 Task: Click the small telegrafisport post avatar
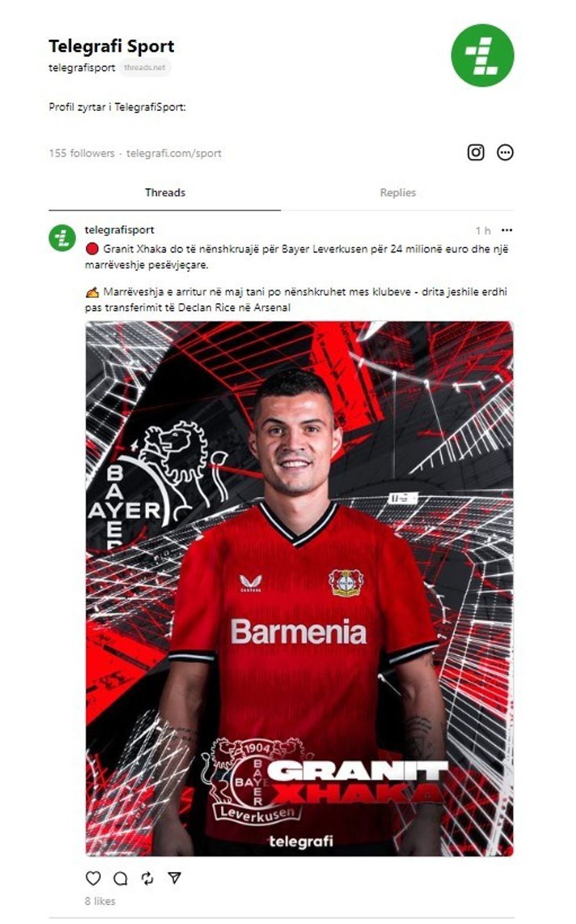click(62, 238)
